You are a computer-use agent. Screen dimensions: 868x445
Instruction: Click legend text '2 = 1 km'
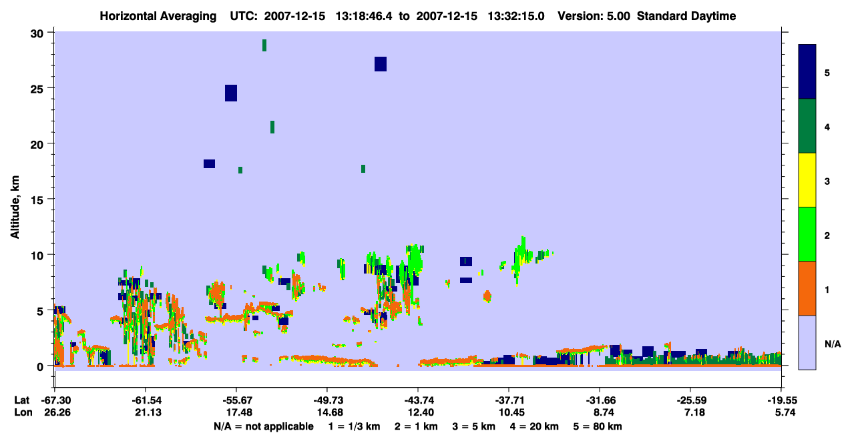pyautogui.click(x=416, y=426)
